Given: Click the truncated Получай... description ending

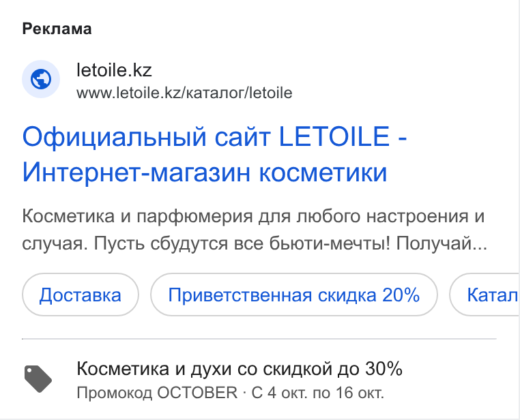Looking at the screenshot, I should [x=442, y=243].
